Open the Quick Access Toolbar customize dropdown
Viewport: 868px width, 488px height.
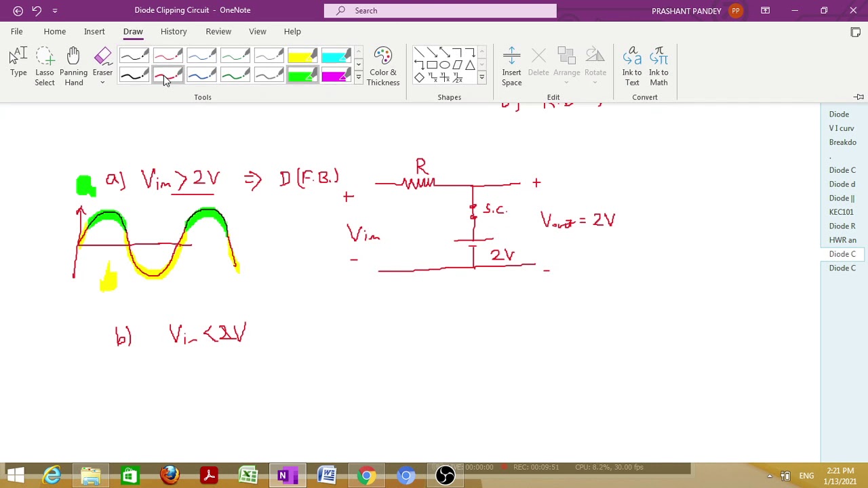[55, 10]
